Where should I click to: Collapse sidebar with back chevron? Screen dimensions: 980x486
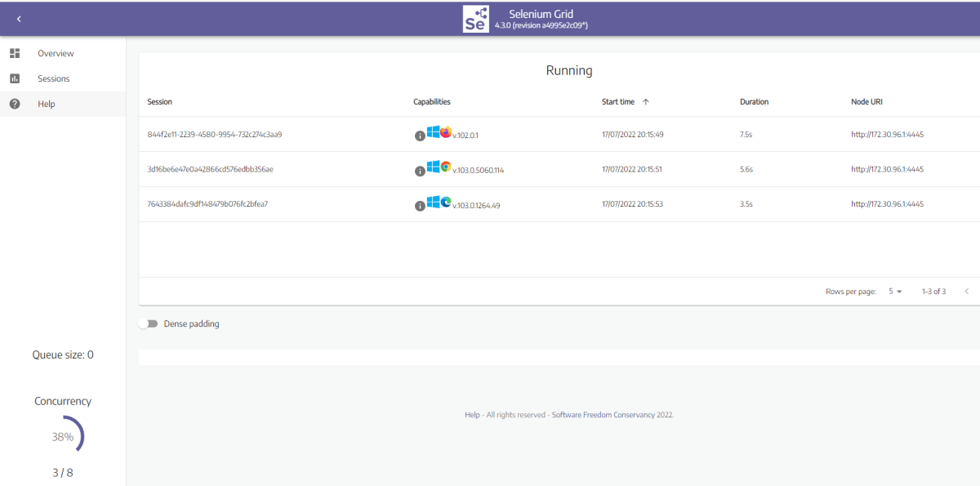click(x=19, y=19)
